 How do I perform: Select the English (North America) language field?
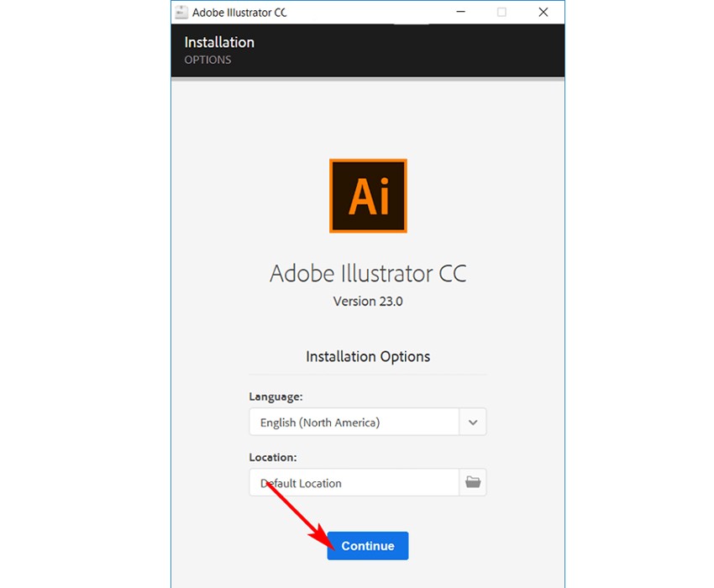coord(354,423)
